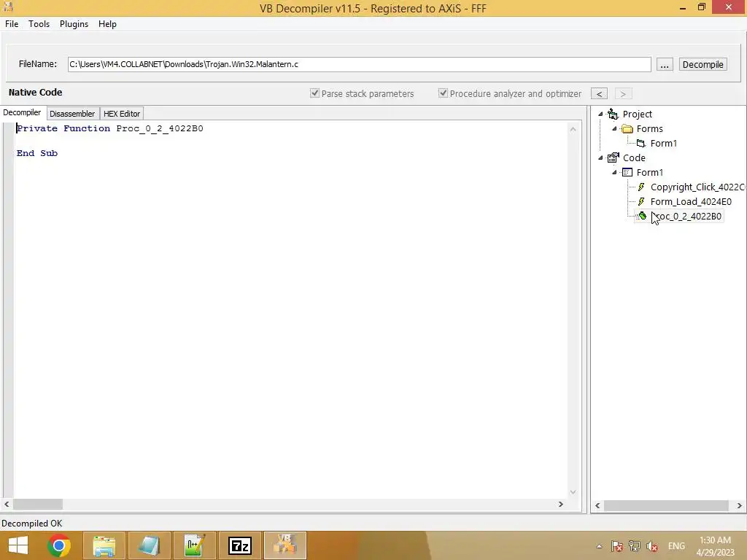Click tree pane scroll right arrow
Viewport: 747px width, 560px height.
pos(740,506)
